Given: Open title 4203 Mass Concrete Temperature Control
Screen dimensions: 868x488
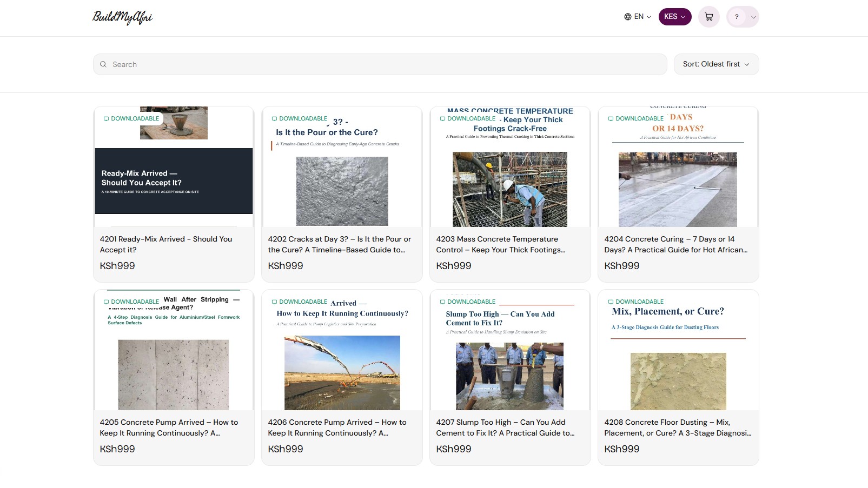Looking at the screenshot, I should (x=501, y=244).
